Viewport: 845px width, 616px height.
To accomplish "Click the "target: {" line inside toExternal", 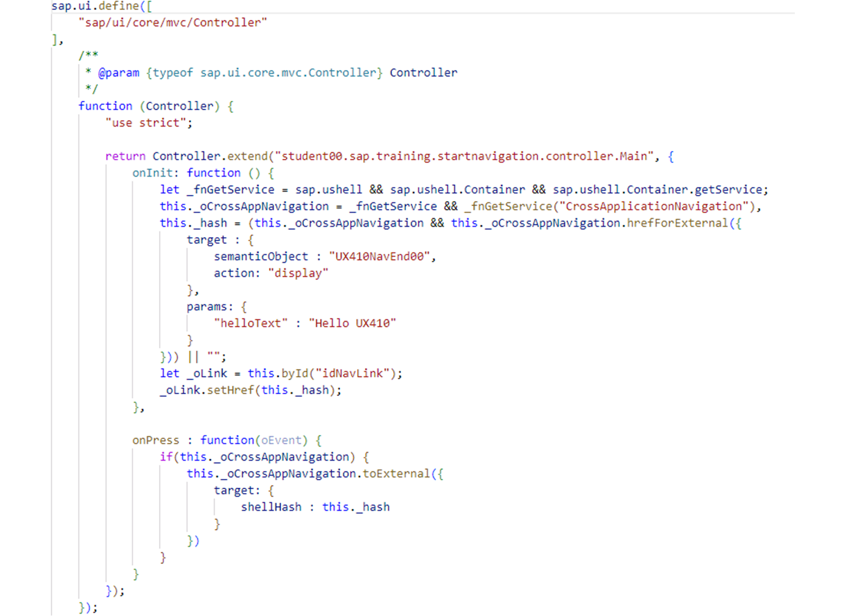I will tap(244, 491).
